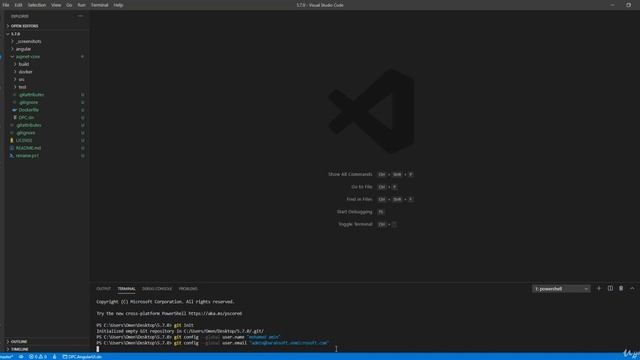640x360 pixels.
Task: Maximize the panel with chevron-up icon
Action: point(632,289)
